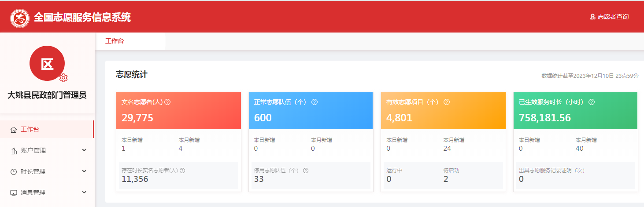Click help icon beside 存在时长实名志愿者
644x207 pixels.
coord(182,171)
